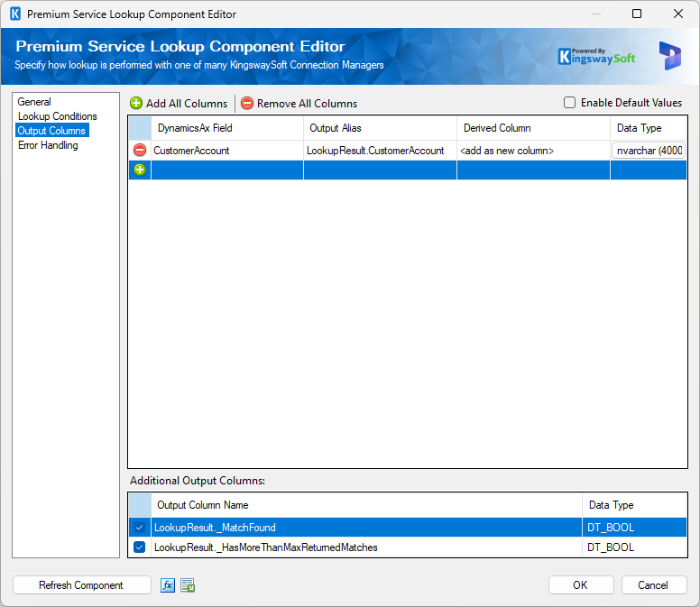The width and height of the screenshot is (700, 607).
Task: Click the Data Type header in top grid
Action: (x=649, y=128)
